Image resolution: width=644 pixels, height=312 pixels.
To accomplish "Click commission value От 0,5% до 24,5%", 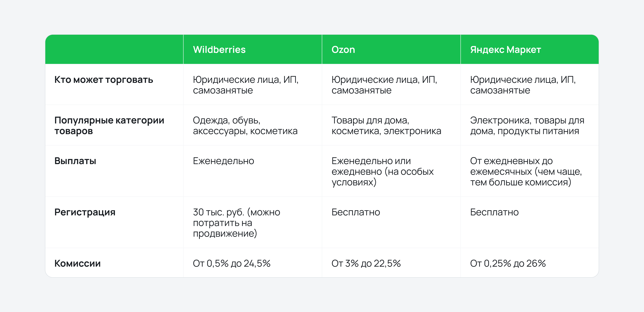I will point(232,263).
